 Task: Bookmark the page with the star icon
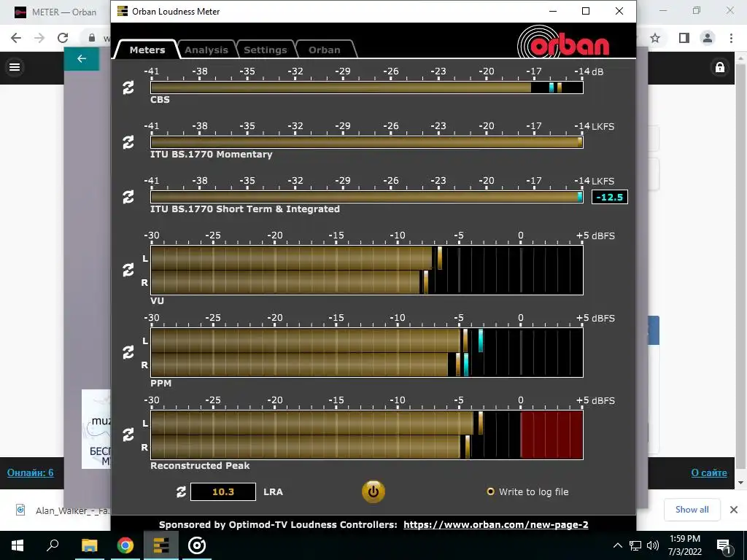(655, 38)
